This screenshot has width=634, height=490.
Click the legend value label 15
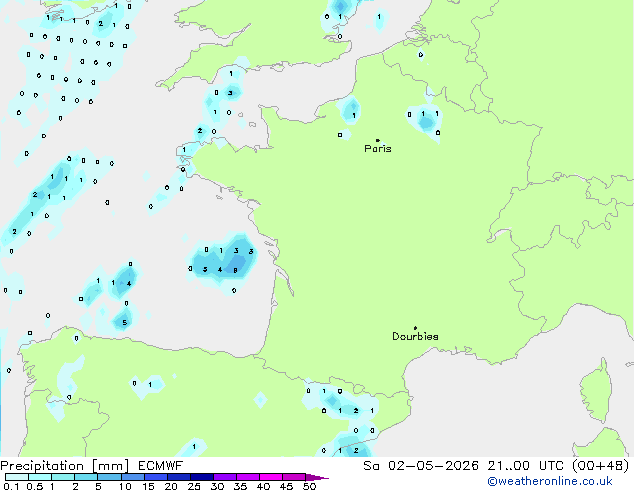coord(148,486)
